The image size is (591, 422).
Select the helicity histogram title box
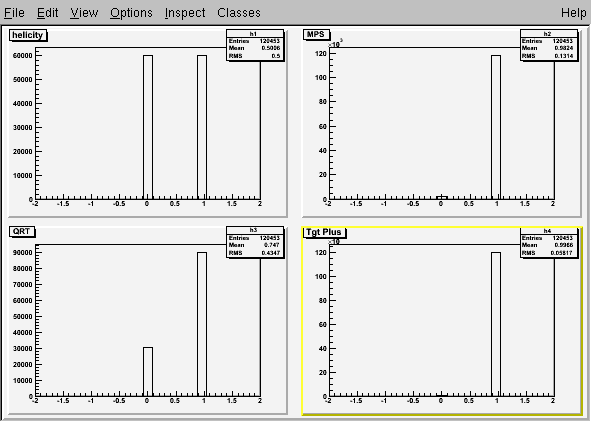[x=28, y=35]
